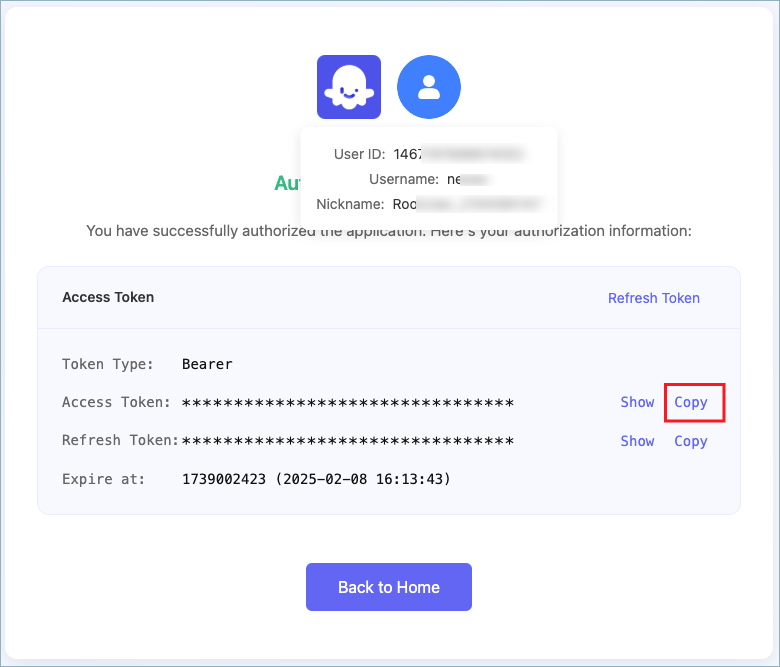Click the Expire at label
Viewport: 780px width, 667px height.
point(103,479)
